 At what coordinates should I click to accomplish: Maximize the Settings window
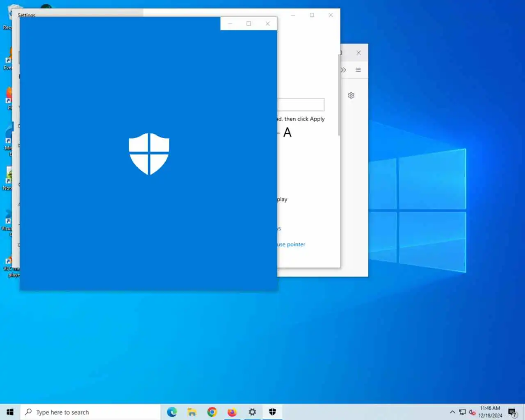(312, 15)
